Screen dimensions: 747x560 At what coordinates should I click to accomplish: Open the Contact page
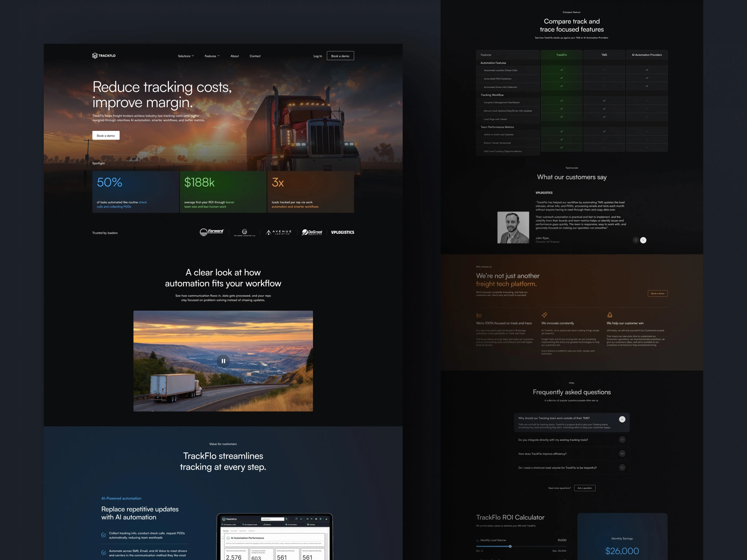255,56
